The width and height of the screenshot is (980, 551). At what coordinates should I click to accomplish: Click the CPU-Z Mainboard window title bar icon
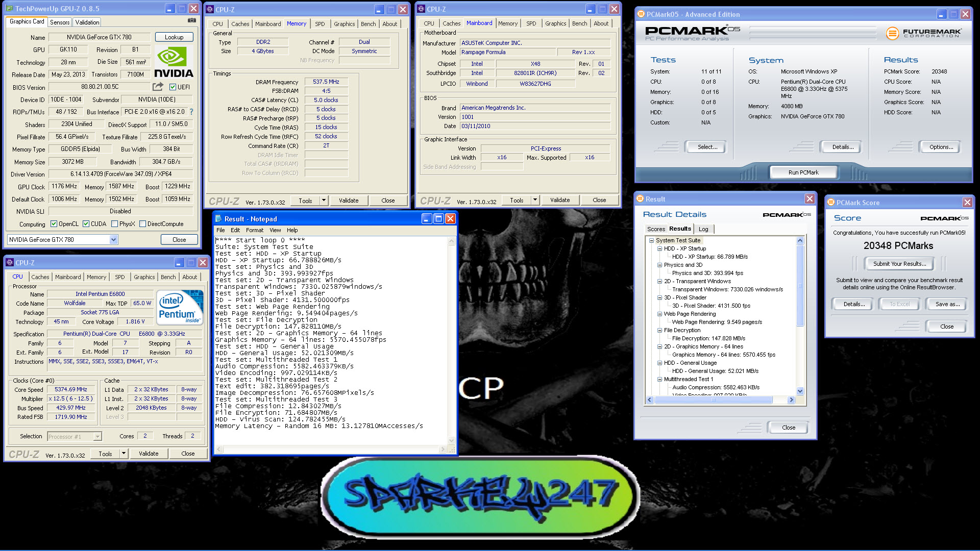click(421, 9)
